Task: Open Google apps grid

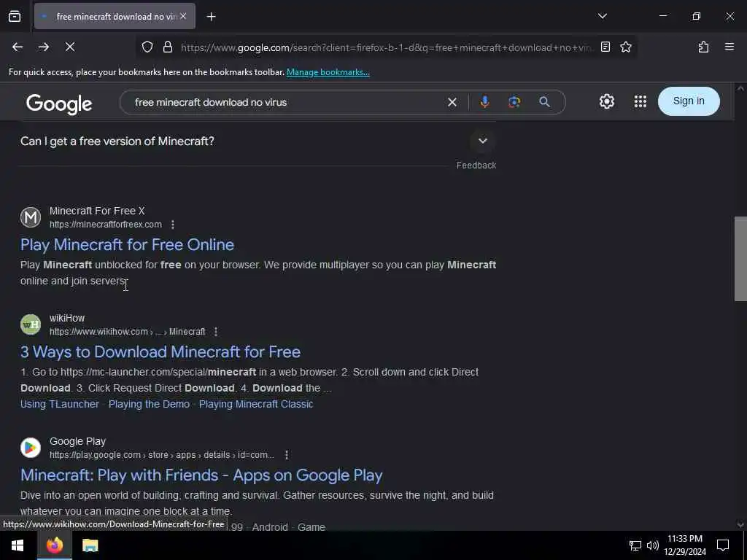Action: (640, 101)
